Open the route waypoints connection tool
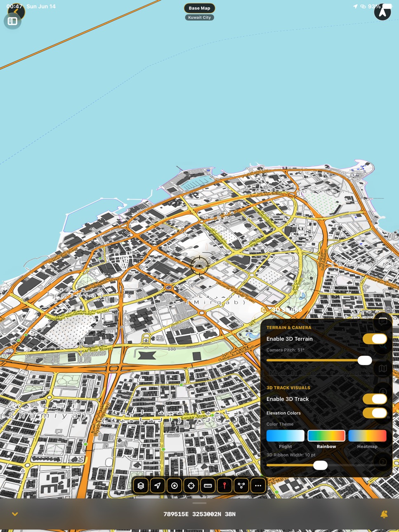399x532 pixels. click(x=241, y=486)
